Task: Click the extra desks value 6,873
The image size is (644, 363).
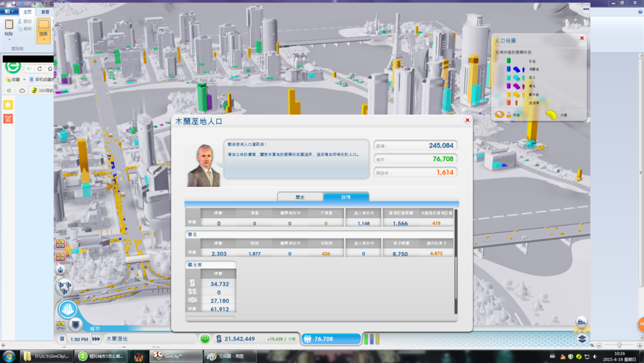Action: click(x=436, y=253)
